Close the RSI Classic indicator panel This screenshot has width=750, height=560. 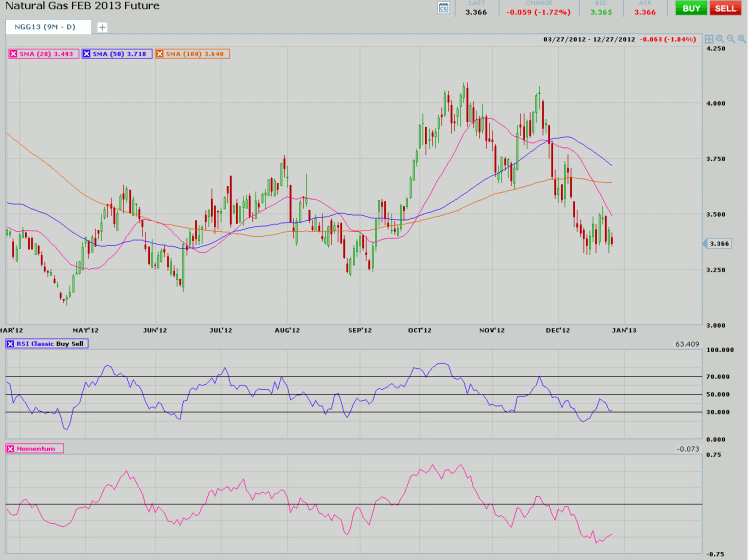pyautogui.click(x=12, y=344)
